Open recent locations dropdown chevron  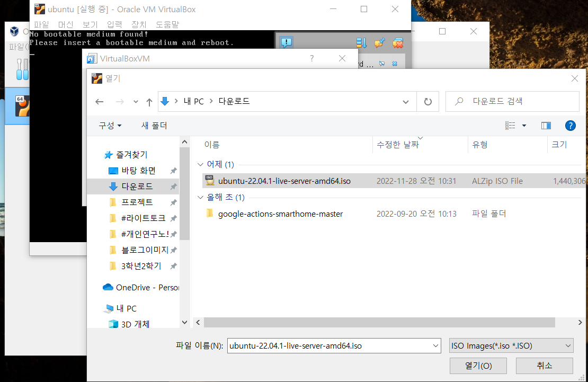click(x=136, y=102)
